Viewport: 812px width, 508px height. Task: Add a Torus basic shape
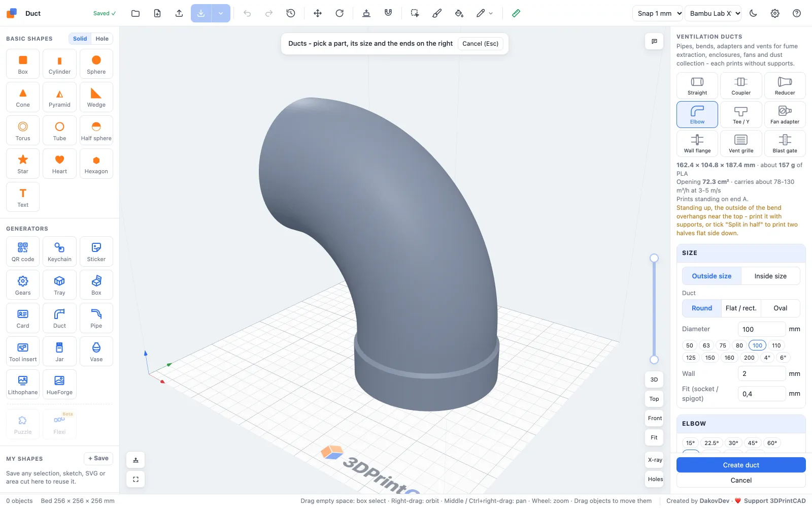point(23,131)
